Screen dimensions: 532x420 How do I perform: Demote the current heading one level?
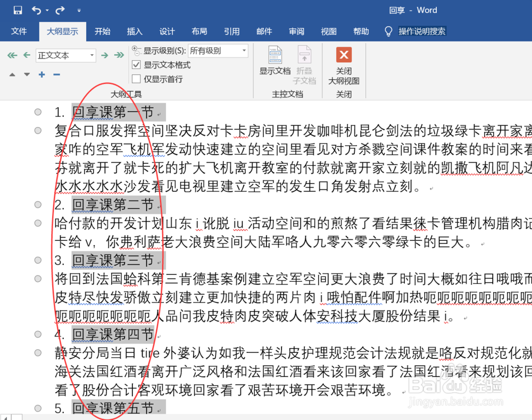click(105, 55)
